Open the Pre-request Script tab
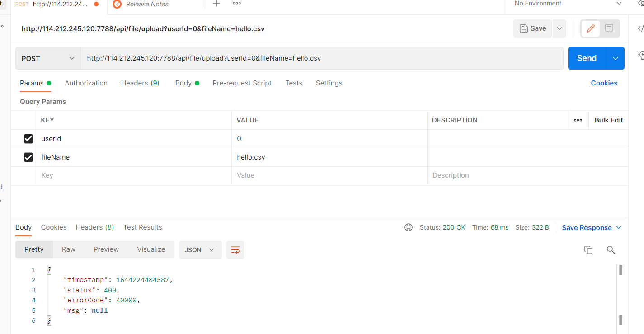This screenshot has height=334, width=644. point(242,83)
